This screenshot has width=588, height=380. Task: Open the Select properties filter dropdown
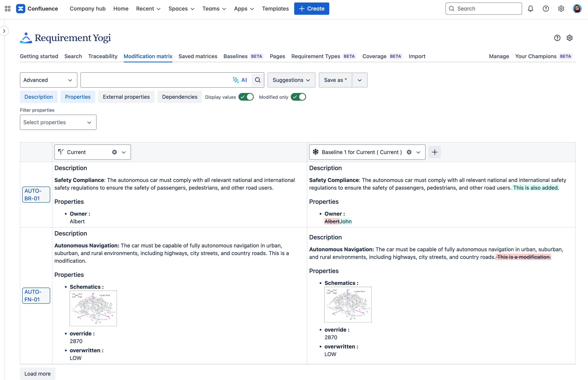[58, 122]
